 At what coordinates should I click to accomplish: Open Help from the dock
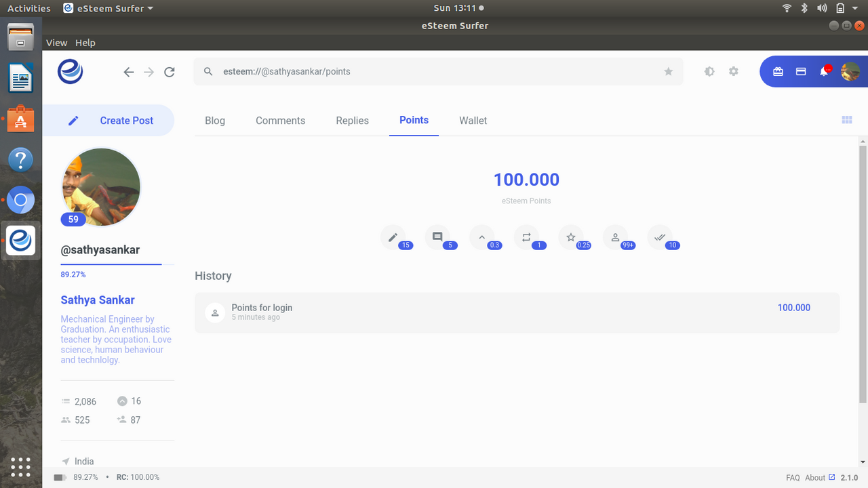21,160
